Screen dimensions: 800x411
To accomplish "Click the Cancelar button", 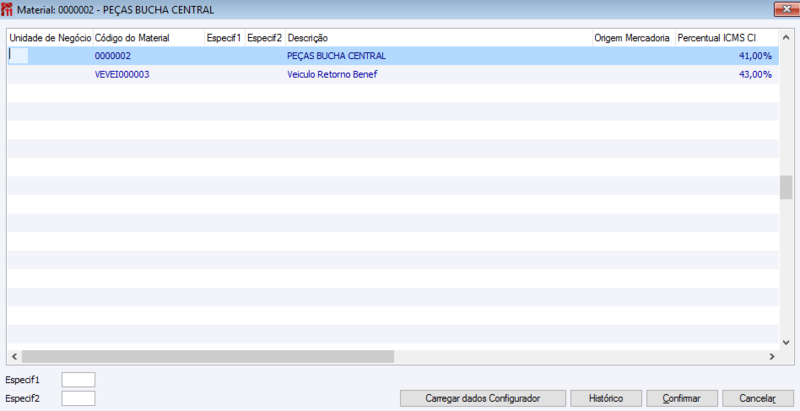I will tap(758, 398).
